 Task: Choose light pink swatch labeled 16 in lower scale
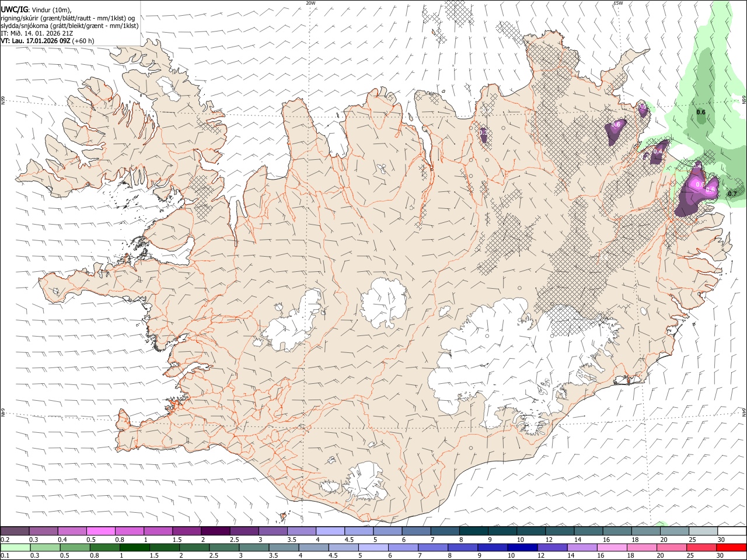coord(612,548)
